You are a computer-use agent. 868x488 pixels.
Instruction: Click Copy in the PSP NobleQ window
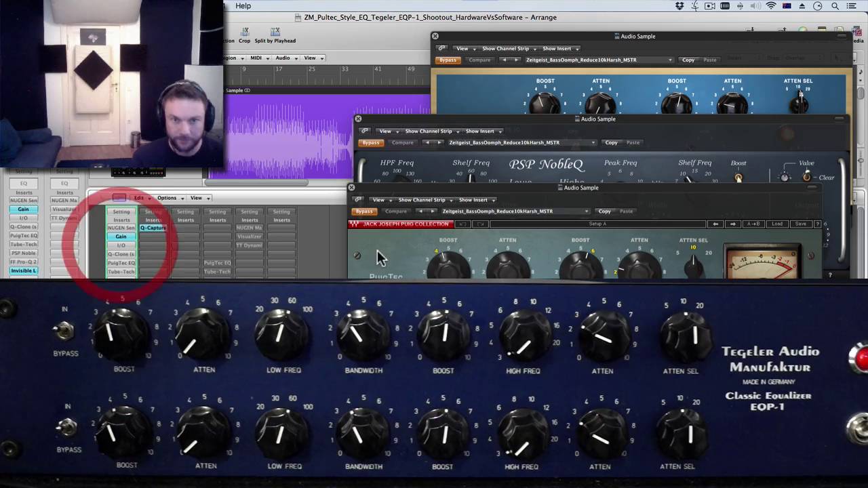click(x=611, y=142)
